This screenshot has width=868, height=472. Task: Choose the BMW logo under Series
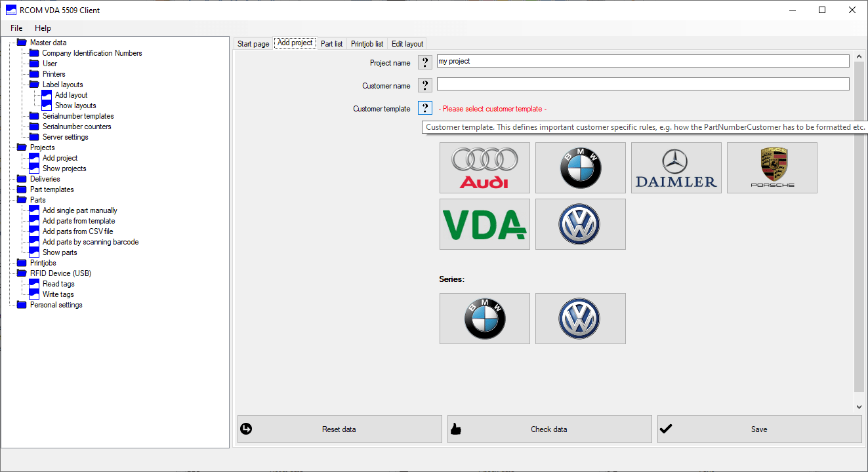(485, 319)
